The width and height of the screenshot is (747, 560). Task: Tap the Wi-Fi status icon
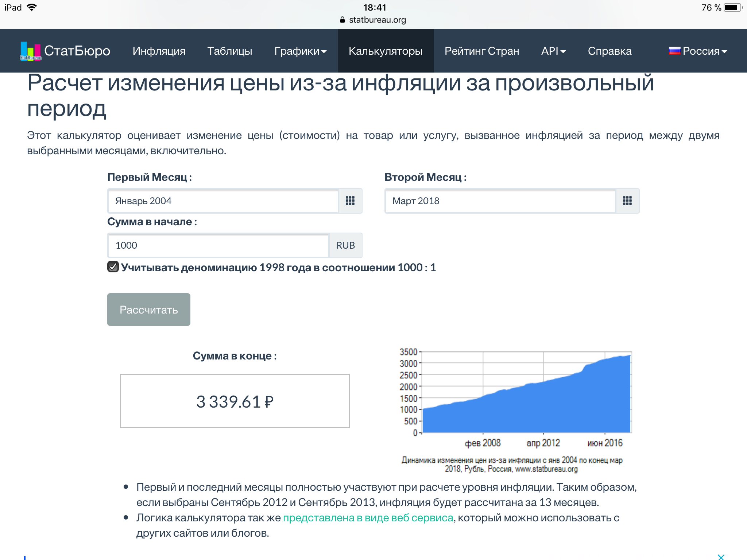pos(32,7)
